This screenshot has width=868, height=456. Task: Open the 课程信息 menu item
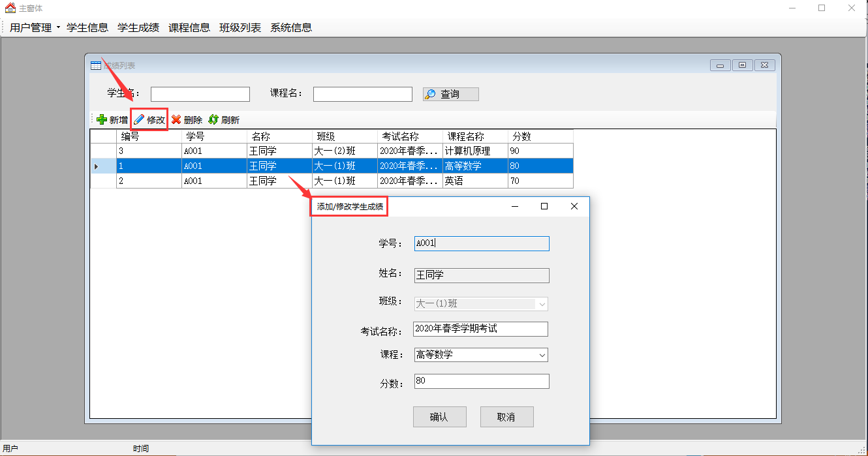point(189,27)
